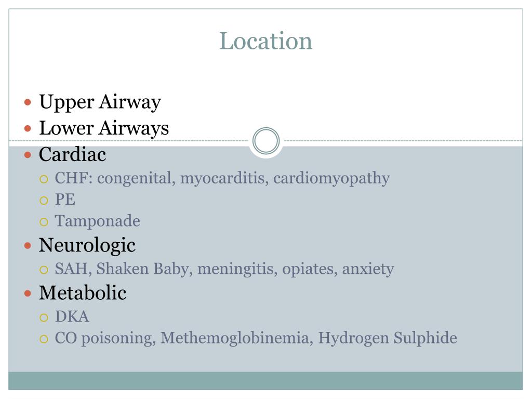This screenshot has width=532, height=399.
Task: Click the orange bullet beside Upper Airway
Action: (x=28, y=102)
